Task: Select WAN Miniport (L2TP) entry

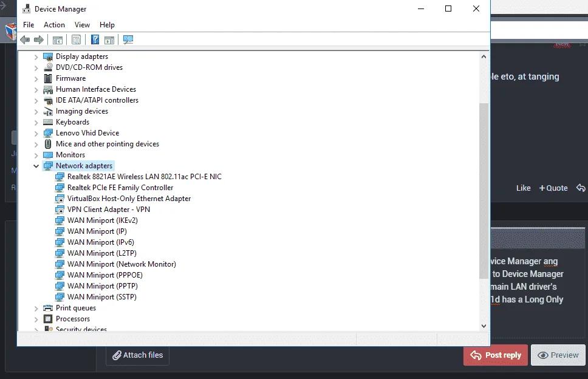Action: click(x=101, y=253)
